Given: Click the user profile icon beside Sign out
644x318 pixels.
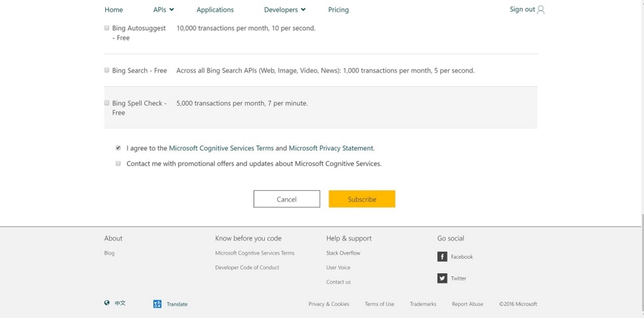Looking at the screenshot, I should 541,9.
